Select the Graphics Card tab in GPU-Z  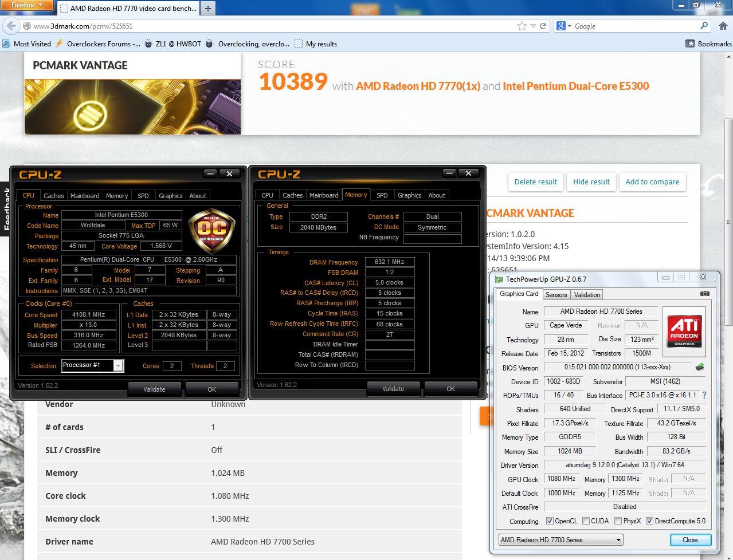click(x=519, y=294)
